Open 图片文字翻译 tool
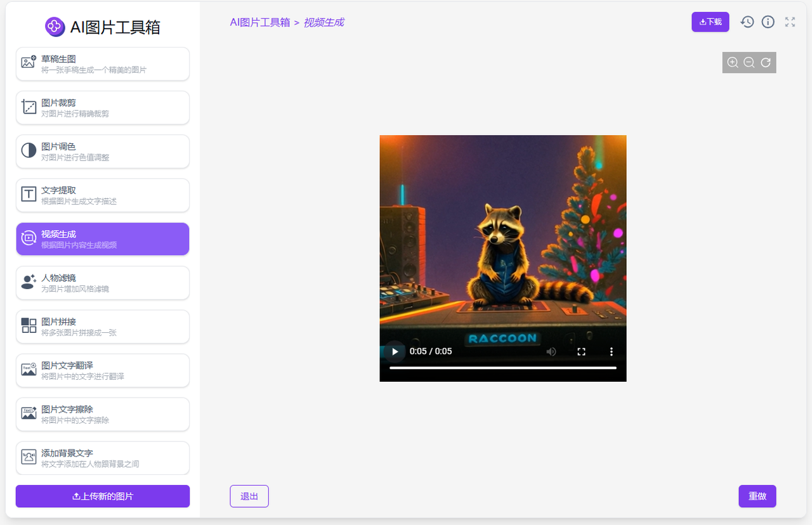Image resolution: width=812 pixels, height=525 pixels. point(103,370)
